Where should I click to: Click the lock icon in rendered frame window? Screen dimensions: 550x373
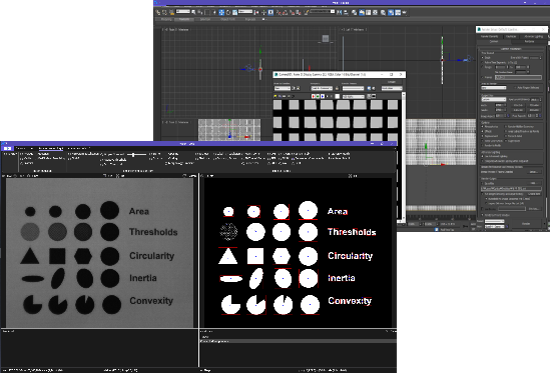pos(337,88)
